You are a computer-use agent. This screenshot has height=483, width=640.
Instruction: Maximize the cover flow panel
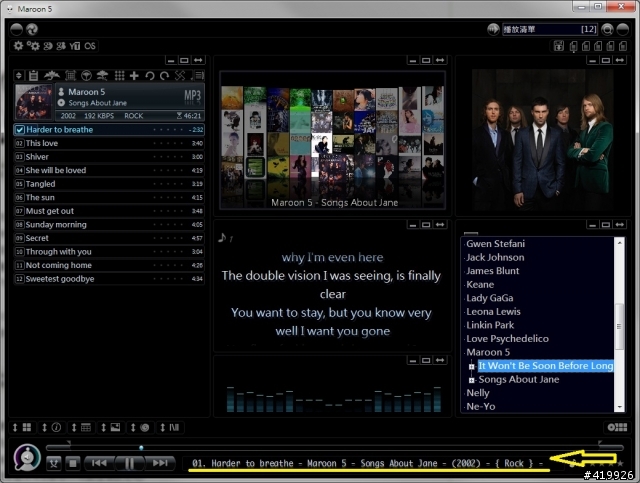point(426,60)
